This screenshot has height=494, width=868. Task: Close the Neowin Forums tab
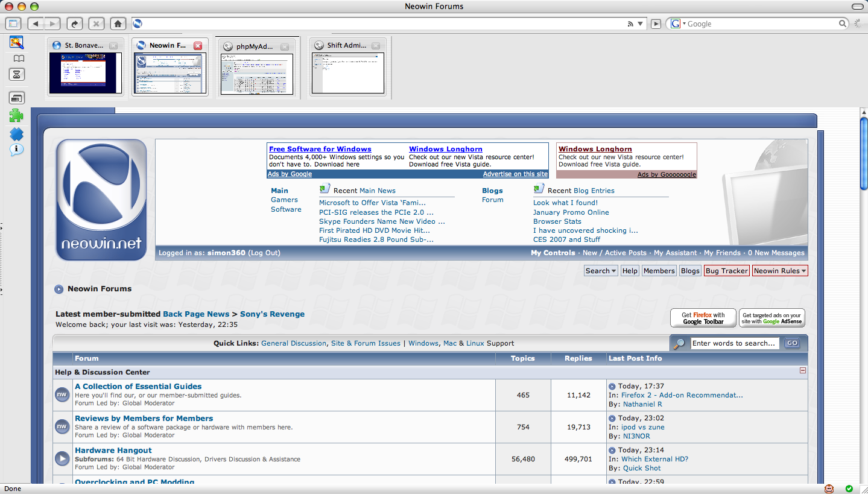198,46
